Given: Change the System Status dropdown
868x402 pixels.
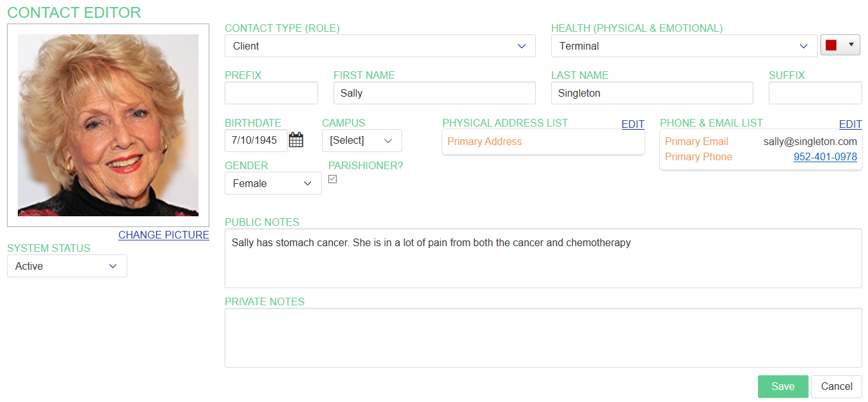Looking at the screenshot, I should (67, 266).
